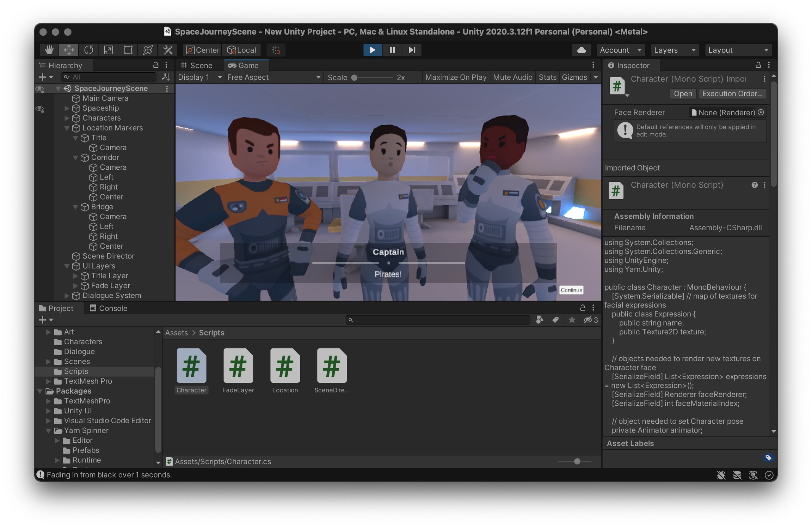Click the Character script asset icon
This screenshot has height=527, width=812.
pyautogui.click(x=191, y=365)
